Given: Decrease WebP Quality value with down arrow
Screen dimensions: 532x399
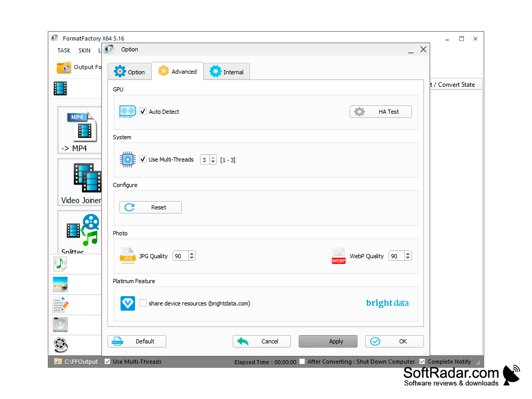Looking at the screenshot, I should [x=408, y=258].
